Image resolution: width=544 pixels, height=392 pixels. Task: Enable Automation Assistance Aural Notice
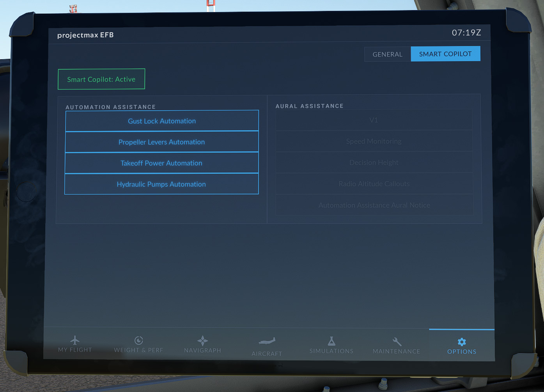[x=374, y=205]
